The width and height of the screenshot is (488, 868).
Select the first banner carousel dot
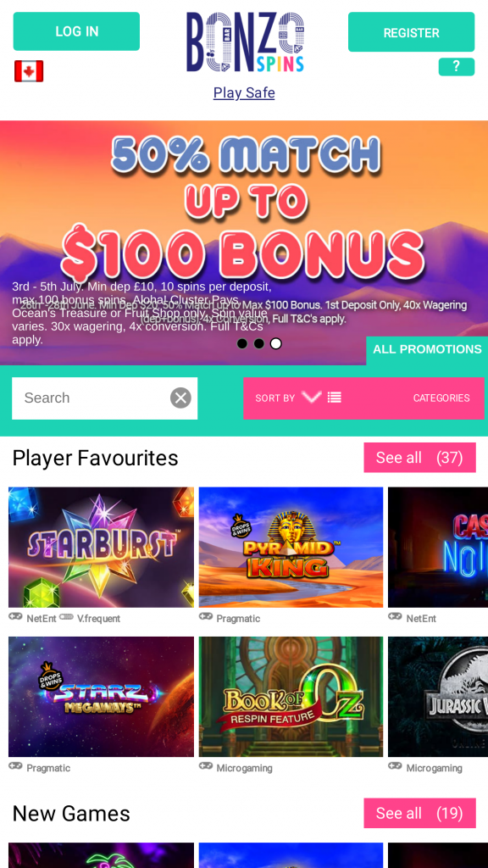tap(241, 344)
